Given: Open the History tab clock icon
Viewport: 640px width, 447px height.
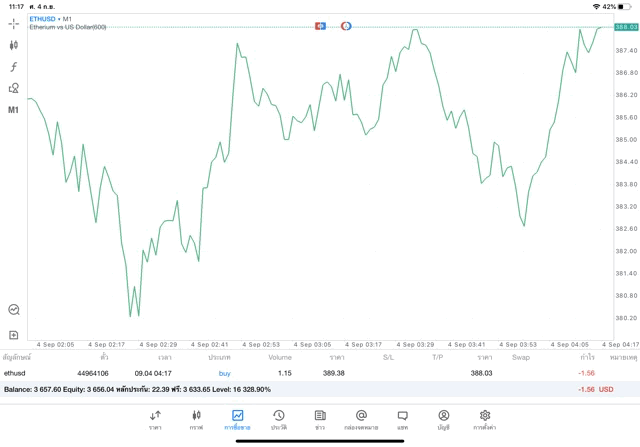Looking at the screenshot, I should click(x=278, y=419).
